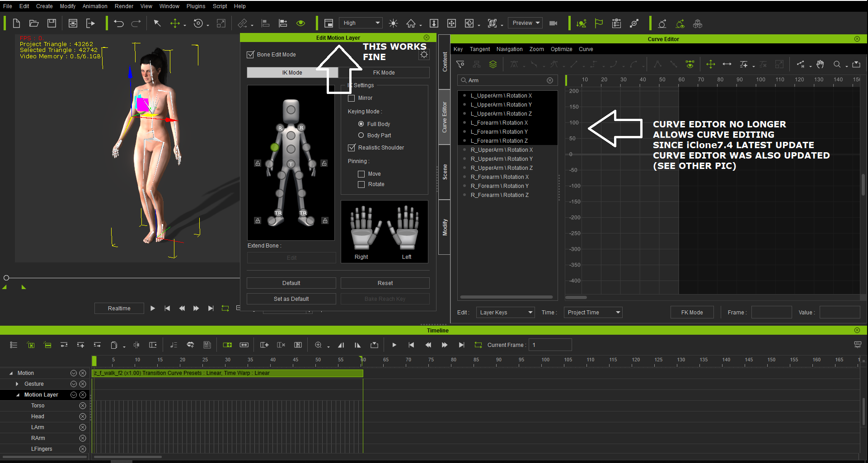Viewport: 868px width, 463px height.
Task: Open the Animation menu
Action: 95,6
